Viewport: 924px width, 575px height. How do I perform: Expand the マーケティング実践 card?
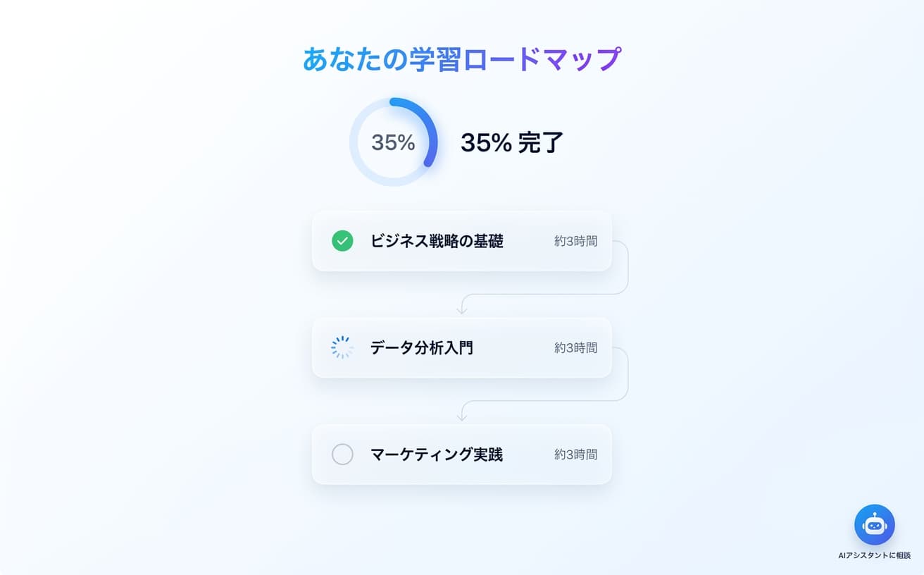pos(462,455)
